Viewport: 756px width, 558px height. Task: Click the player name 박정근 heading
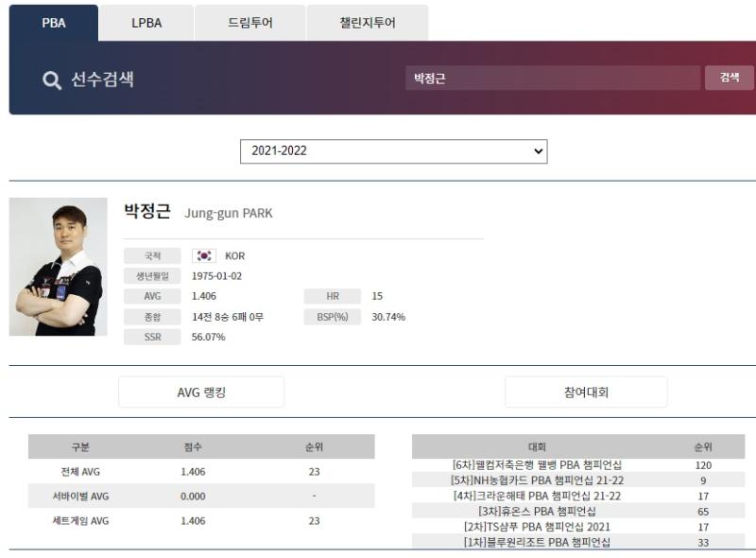click(x=146, y=212)
